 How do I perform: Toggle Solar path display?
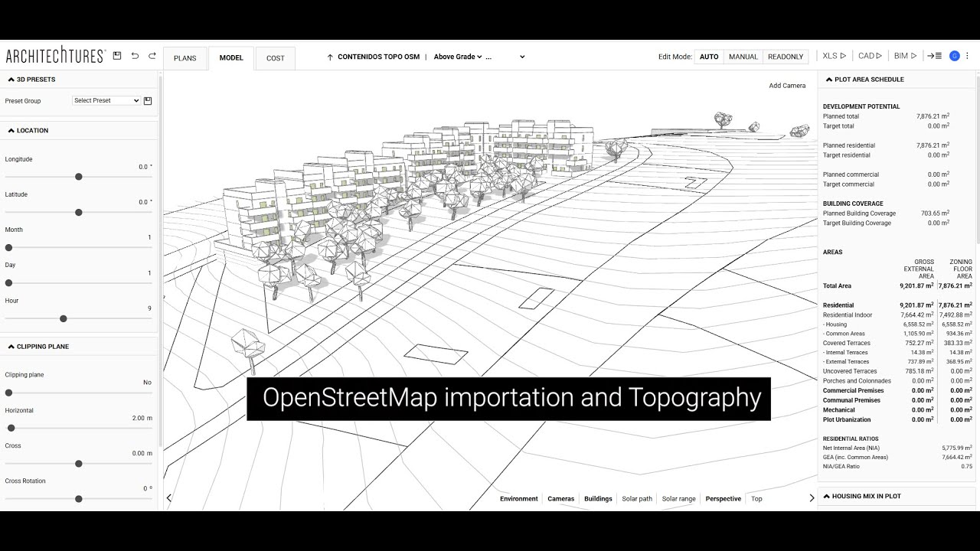637,499
